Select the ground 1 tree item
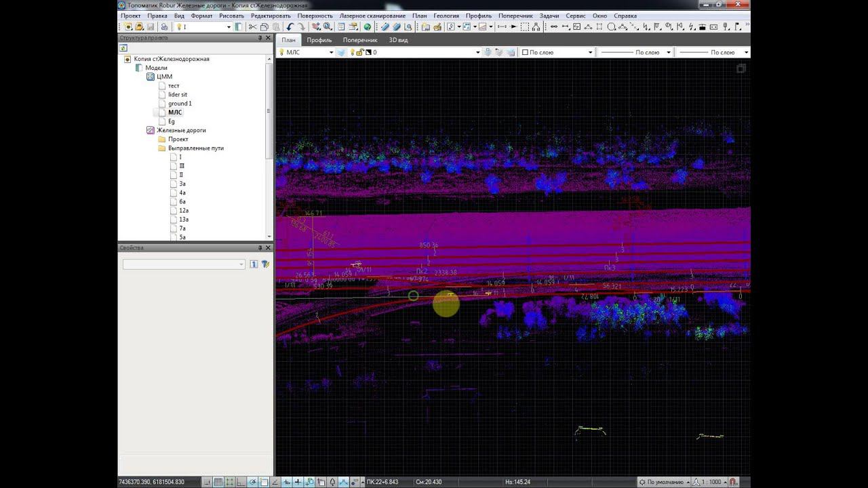 pos(180,104)
